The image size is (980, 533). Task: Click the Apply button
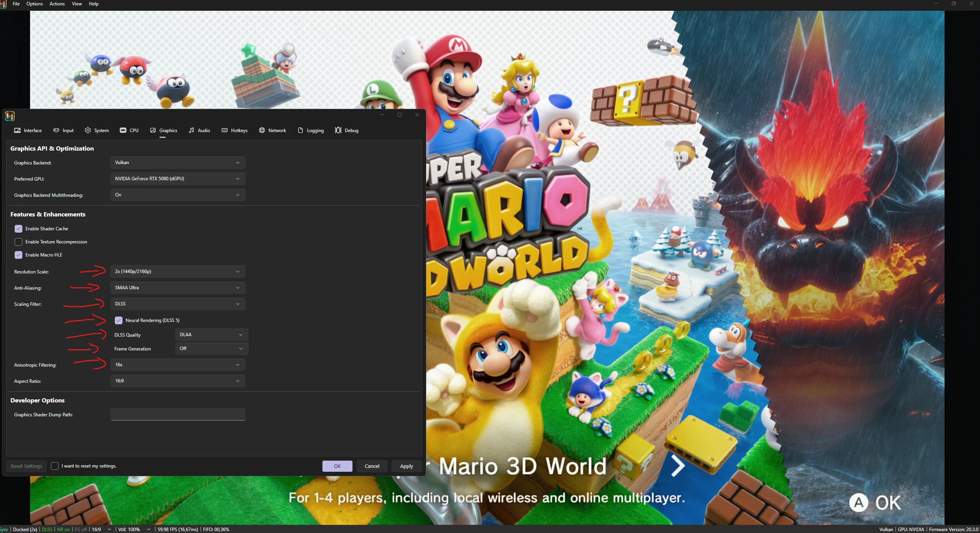point(406,466)
